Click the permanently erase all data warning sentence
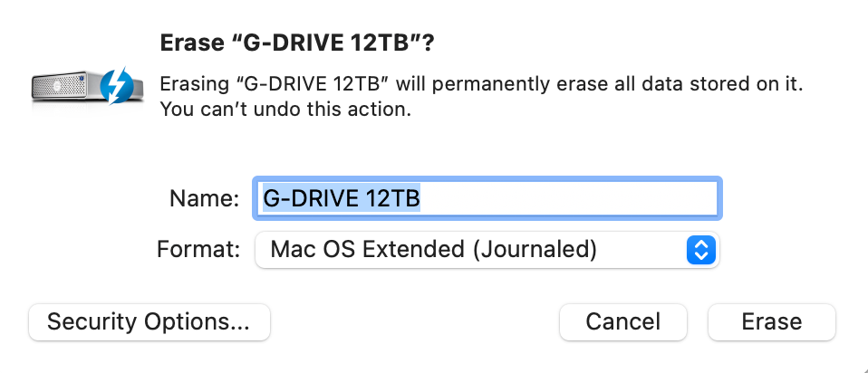 click(481, 85)
